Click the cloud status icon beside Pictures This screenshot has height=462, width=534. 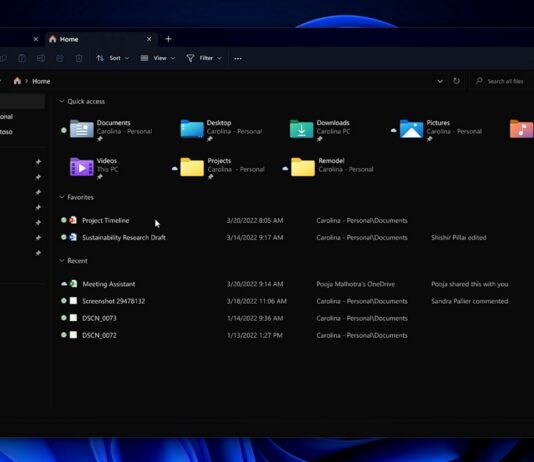click(393, 130)
